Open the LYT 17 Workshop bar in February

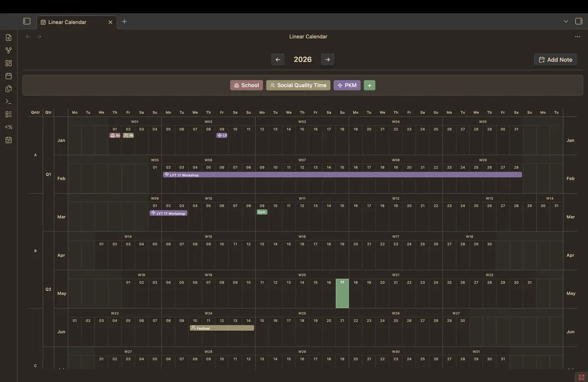pos(343,174)
